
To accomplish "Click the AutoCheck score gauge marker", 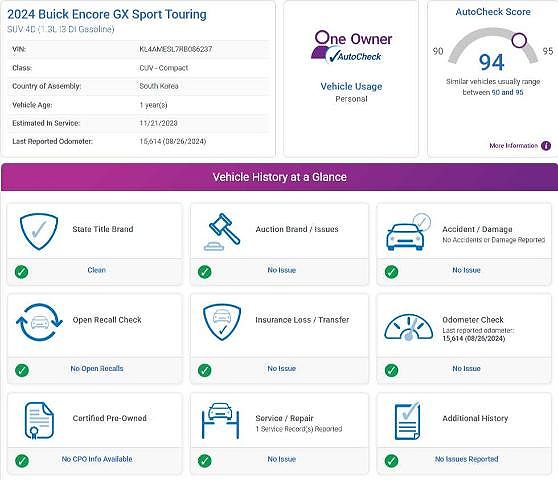I will [519, 40].
